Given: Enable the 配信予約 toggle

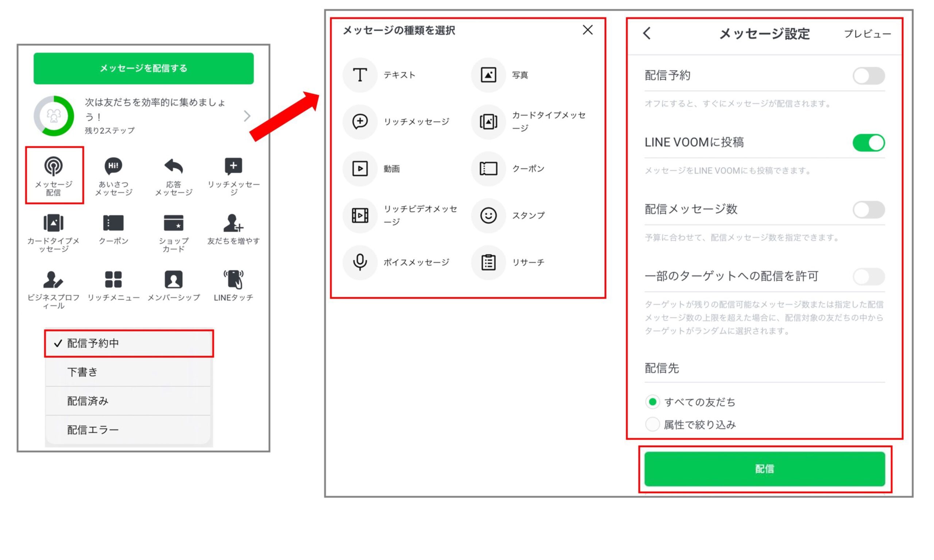Looking at the screenshot, I should click(869, 76).
